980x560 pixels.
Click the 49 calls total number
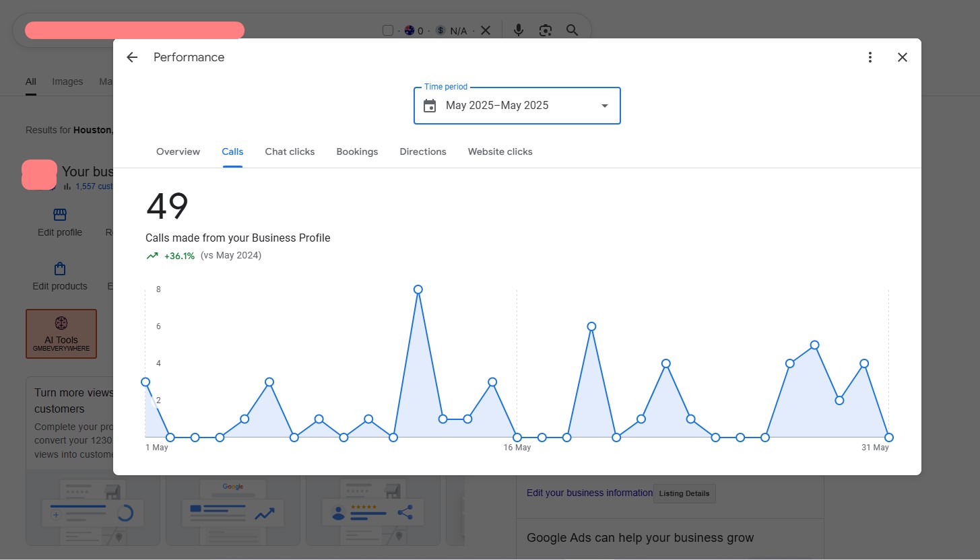point(167,206)
